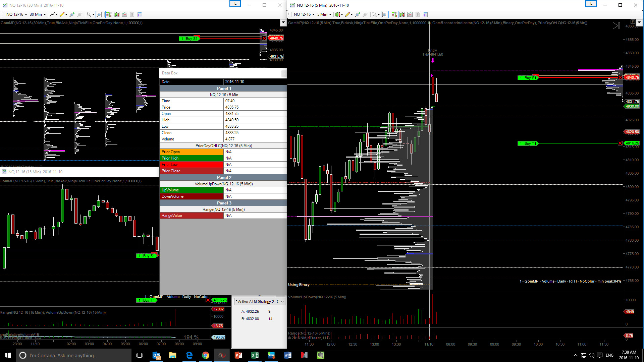
Task: Toggle Chart Trader icon in 30 Min toolbar
Action: click(109, 14)
